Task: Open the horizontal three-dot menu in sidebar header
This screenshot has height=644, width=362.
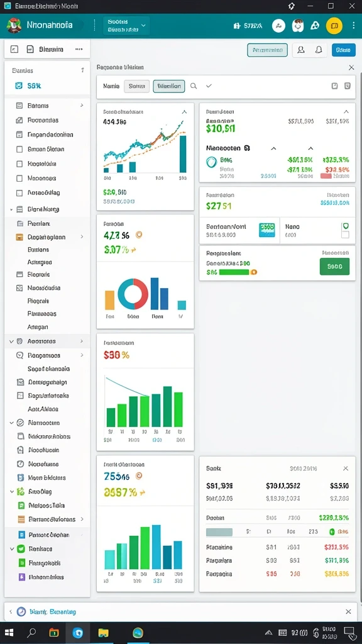Action: point(79,49)
